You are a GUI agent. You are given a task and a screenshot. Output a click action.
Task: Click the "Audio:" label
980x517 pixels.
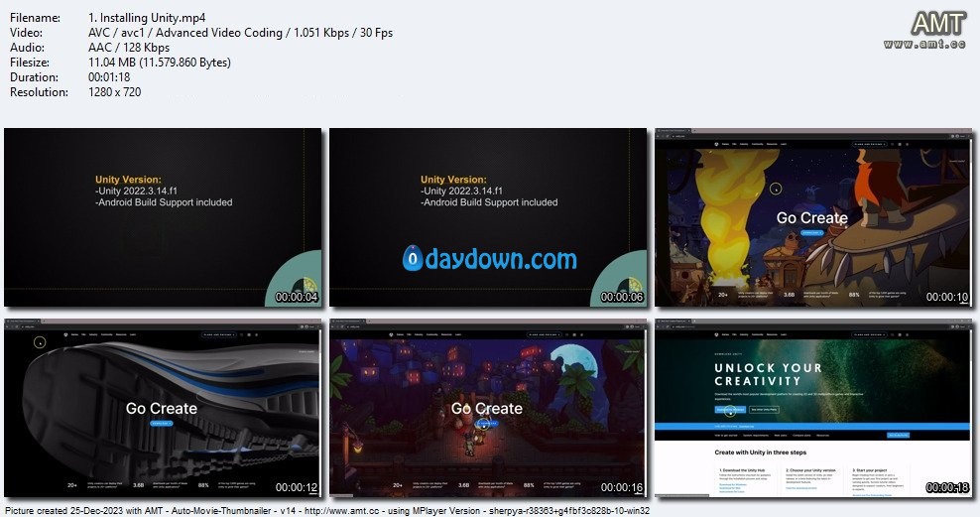27,48
